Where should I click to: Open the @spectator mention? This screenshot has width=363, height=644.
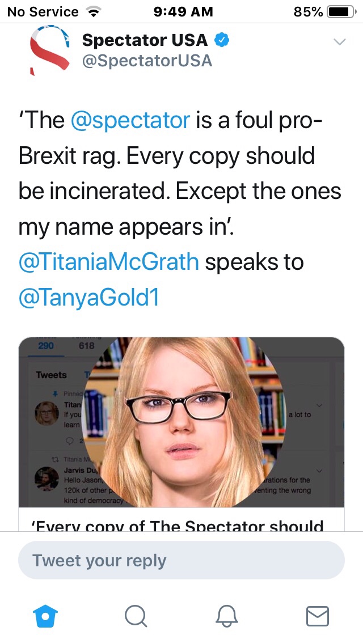(x=130, y=121)
